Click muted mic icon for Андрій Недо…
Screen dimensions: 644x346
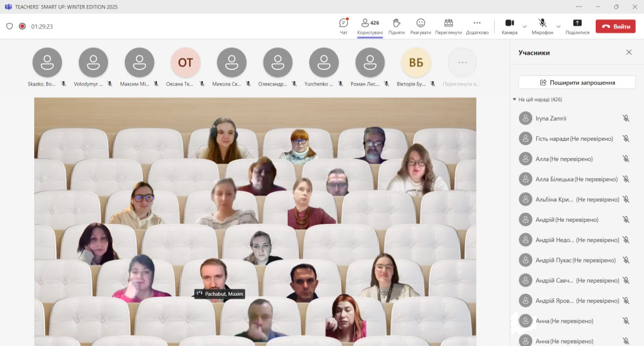pyautogui.click(x=626, y=240)
